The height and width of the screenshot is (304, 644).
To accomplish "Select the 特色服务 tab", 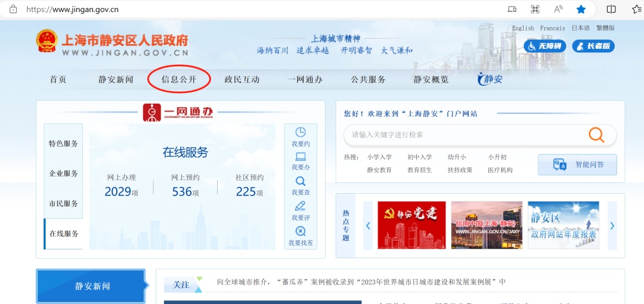I will click(63, 144).
